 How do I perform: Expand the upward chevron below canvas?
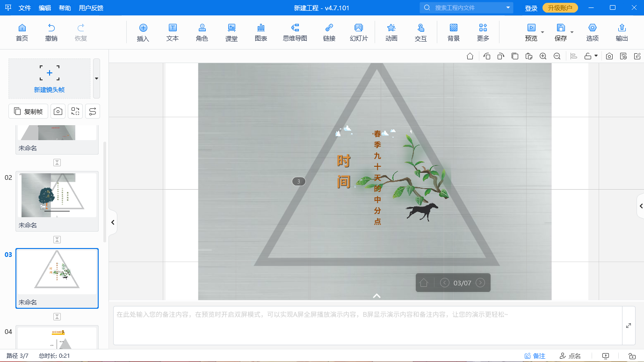coord(377,296)
